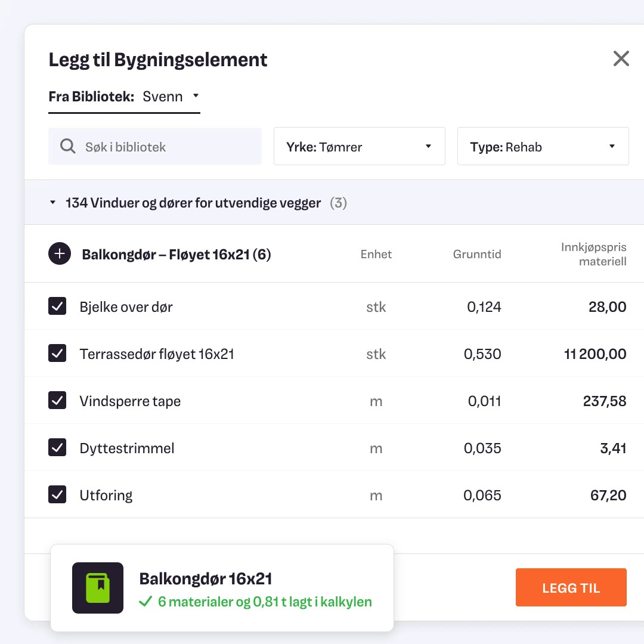
Task: Click the 0,035 Grunntid value
Action: (x=482, y=448)
